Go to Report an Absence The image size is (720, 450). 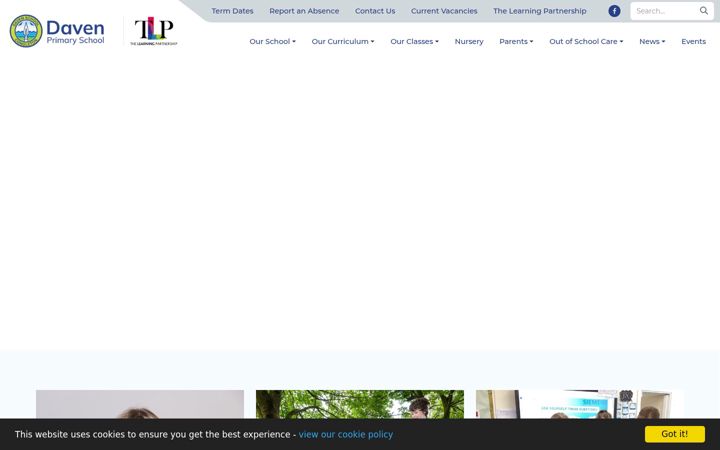click(x=304, y=11)
